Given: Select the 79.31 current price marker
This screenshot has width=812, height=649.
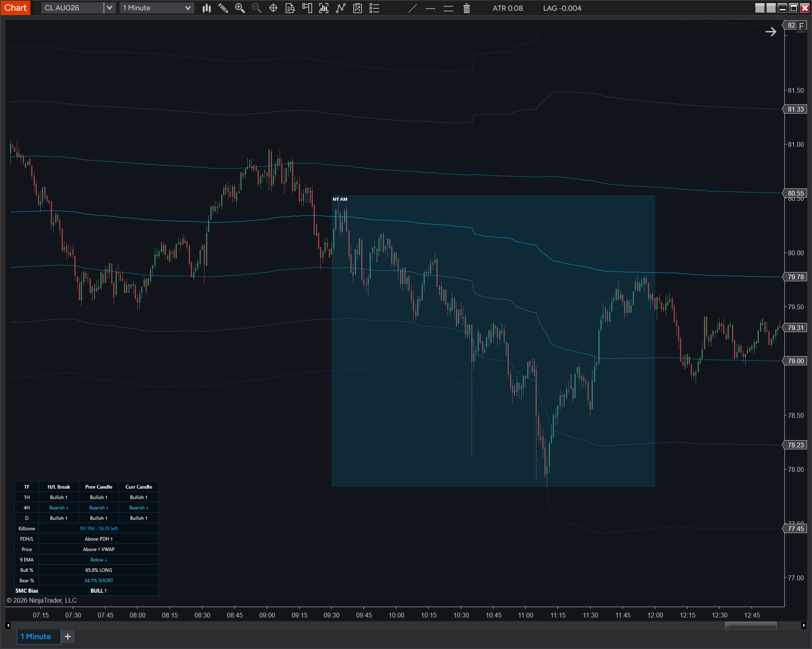Looking at the screenshot, I should coord(796,328).
